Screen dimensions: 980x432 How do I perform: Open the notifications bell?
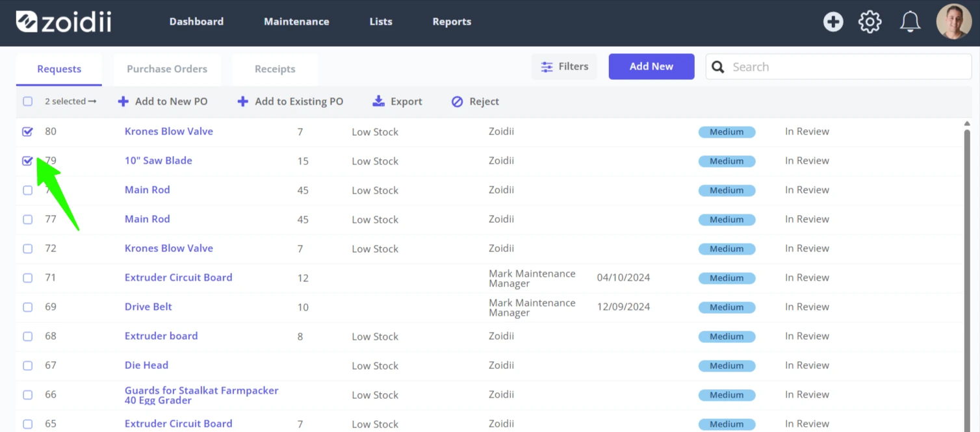click(x=910, y=21)
